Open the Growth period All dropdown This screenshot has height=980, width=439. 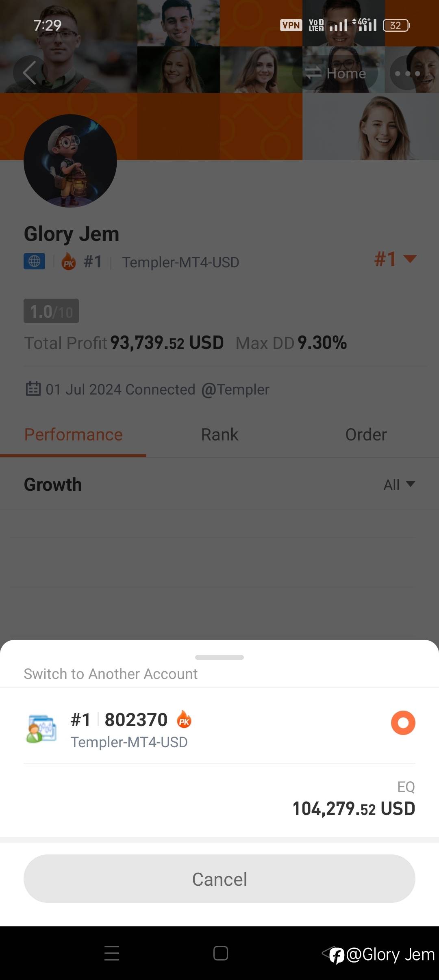tap(399, 484)
